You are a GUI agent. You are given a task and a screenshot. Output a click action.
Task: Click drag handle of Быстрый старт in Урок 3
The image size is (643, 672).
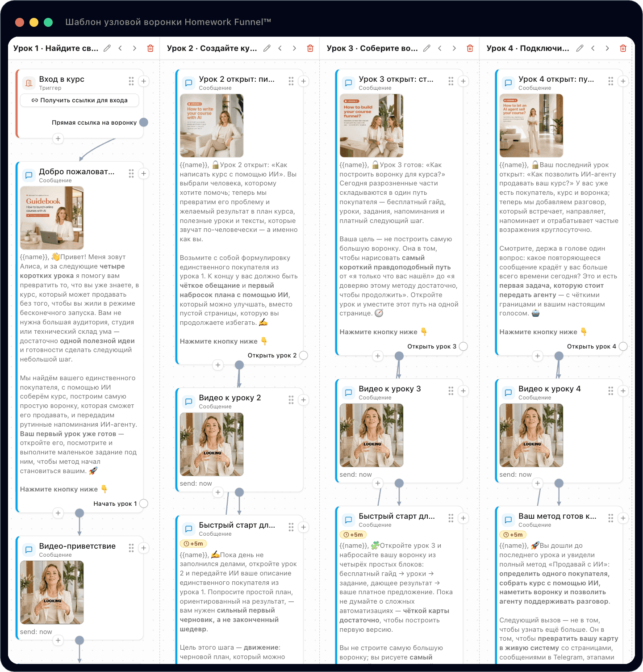point(451,518)
